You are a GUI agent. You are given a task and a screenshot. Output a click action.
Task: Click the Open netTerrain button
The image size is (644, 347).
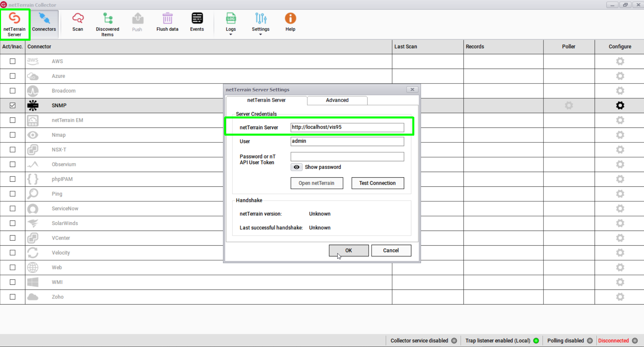click(x=316, y=183)
